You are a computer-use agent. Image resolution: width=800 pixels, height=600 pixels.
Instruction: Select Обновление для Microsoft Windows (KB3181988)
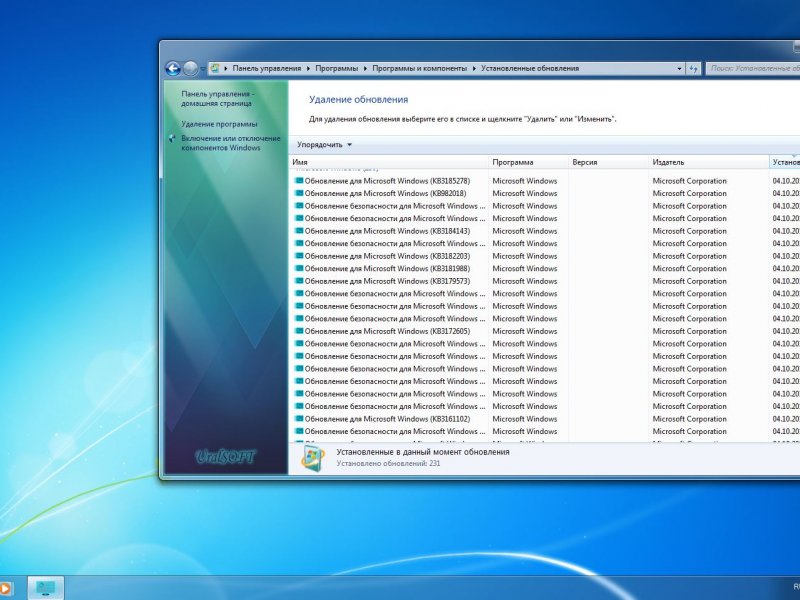coord(387,268)
